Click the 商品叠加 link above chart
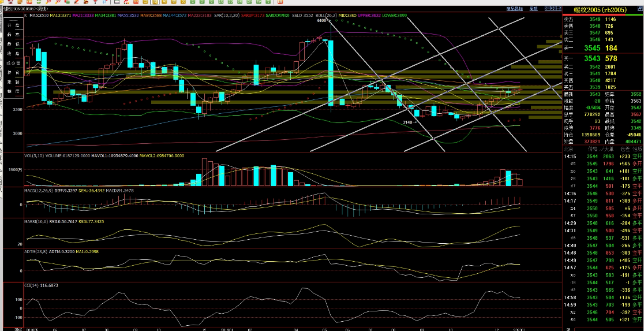 click(x=515, y=8)
